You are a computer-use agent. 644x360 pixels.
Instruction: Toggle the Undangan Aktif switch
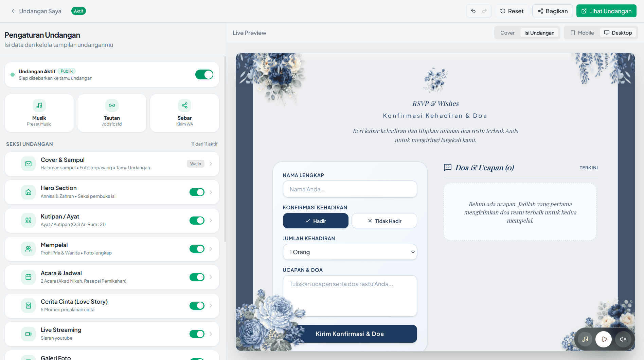pyautogui.click(x=204, y=74)
